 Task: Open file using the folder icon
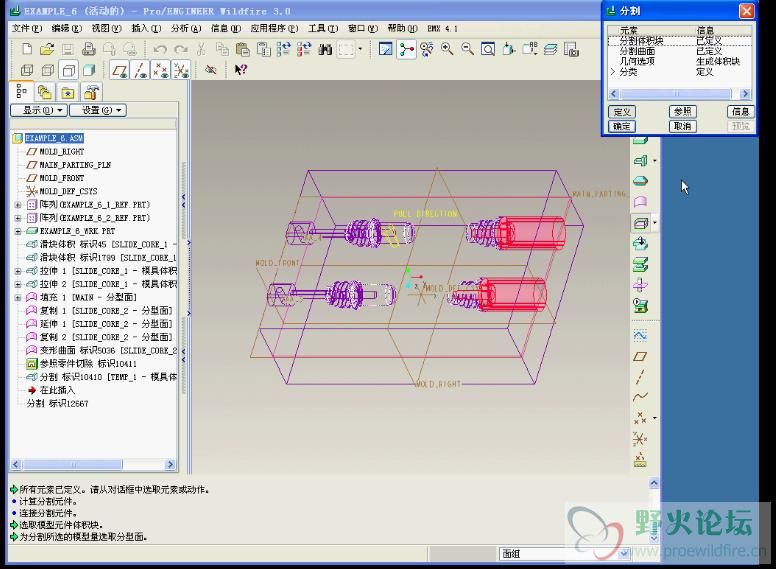pyautogui.click(x=47, y=49)
